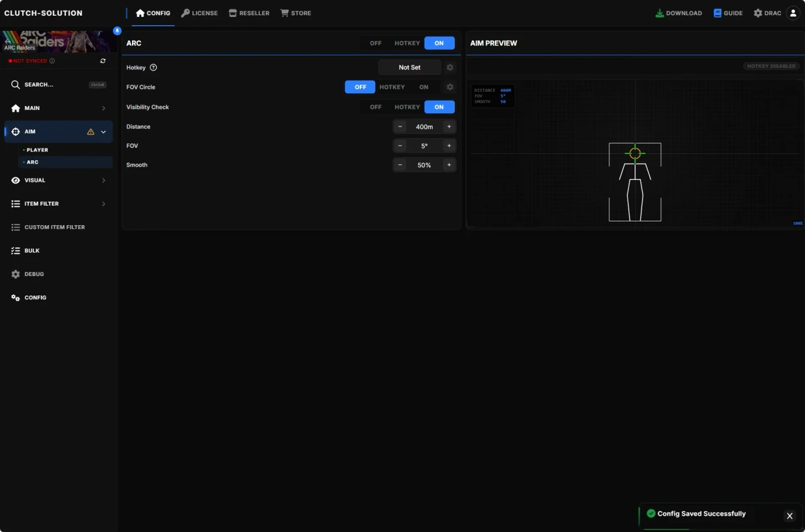Increase FOV with plus button
The height and width of the screenshot is (532, 805).
[x=448, y=146]
